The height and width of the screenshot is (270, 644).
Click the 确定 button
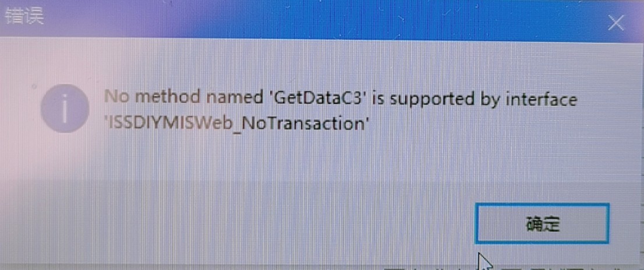[542, 224]
